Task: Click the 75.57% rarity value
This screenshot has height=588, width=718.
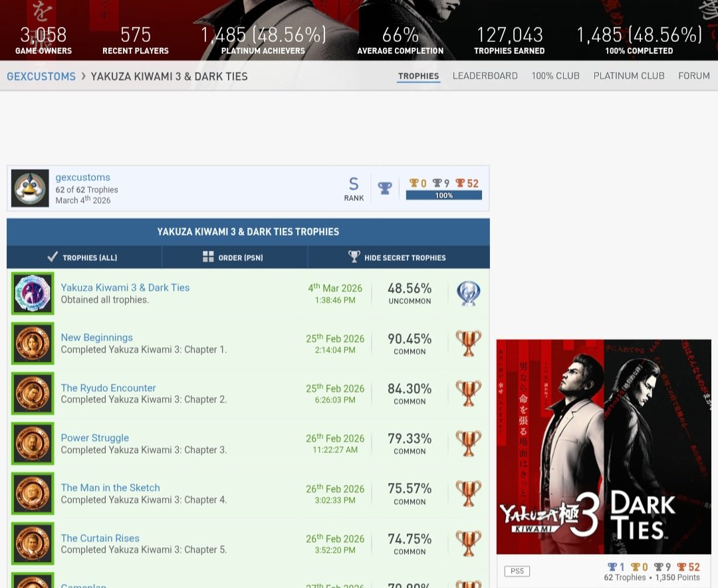Action: point(410,494)
